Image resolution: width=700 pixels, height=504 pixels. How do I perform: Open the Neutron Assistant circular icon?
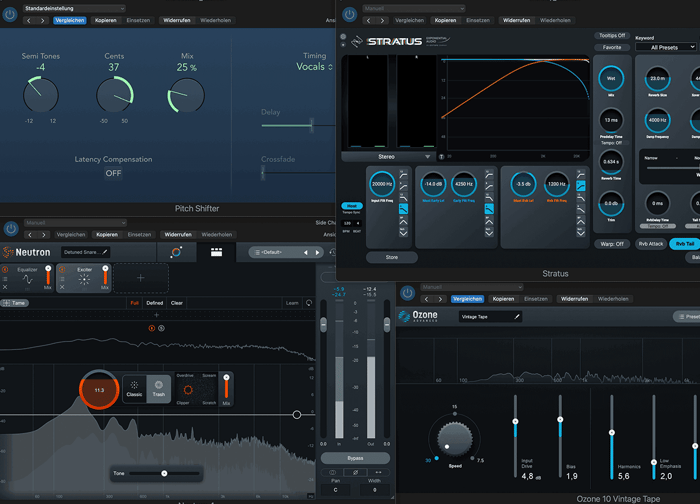click(x=176, y=252)
